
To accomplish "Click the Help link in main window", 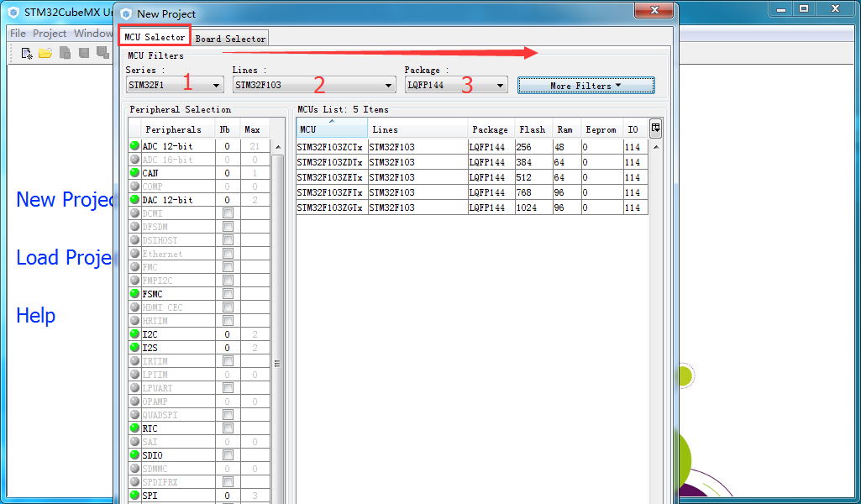I will 35,316.
